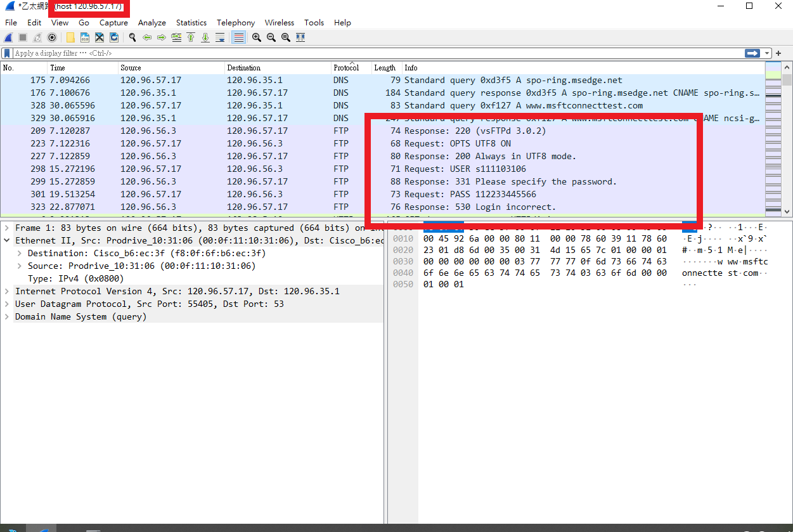Open the Analyze menu
This screenshot has height=532, width=793.
point(152,22)
